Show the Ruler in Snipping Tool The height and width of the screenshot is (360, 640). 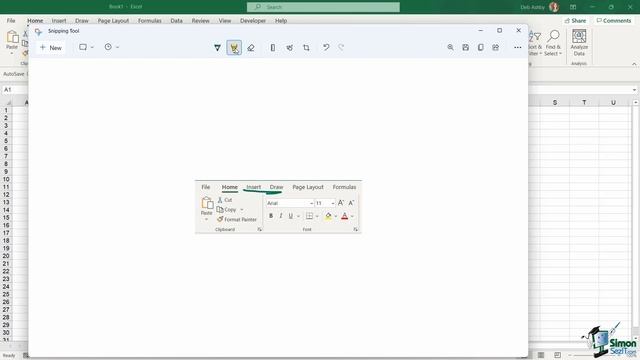pyautogui.click(x=273, y=48)
